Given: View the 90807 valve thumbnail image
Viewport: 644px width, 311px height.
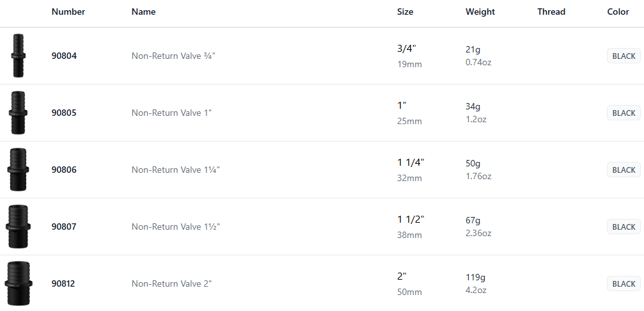Looking at the screenshot, I should coord(18,227).
